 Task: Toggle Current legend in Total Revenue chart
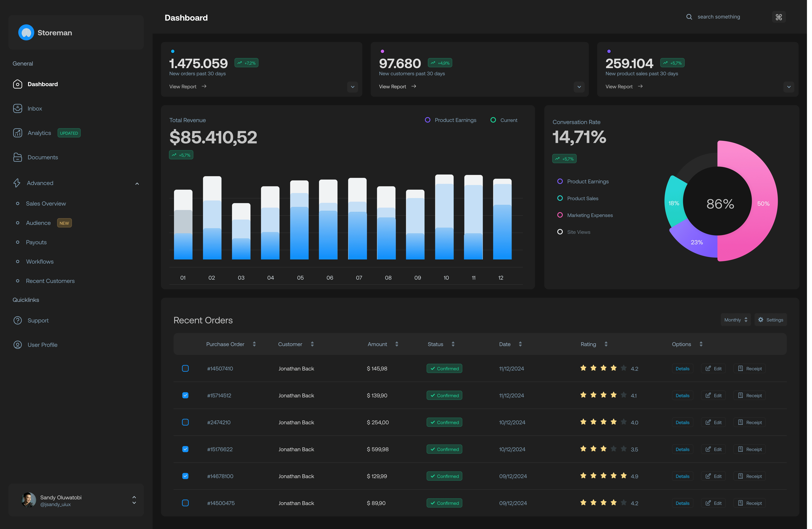pos(504,120)
